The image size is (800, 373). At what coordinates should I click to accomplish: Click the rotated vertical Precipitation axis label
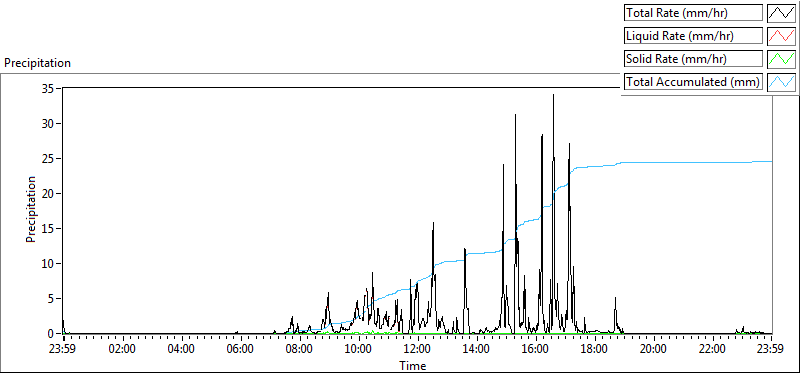tap(31, 209)
